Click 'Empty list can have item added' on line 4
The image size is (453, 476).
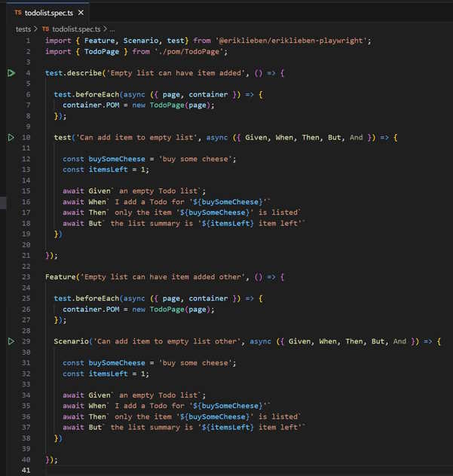coord(176,73)
